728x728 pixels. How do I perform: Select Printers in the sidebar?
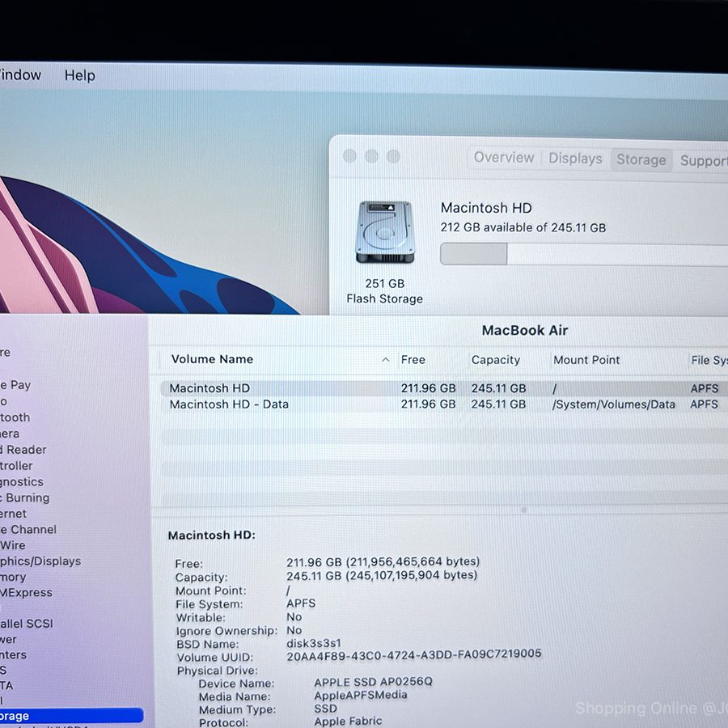pyautogui.click(x=14, y=654)
